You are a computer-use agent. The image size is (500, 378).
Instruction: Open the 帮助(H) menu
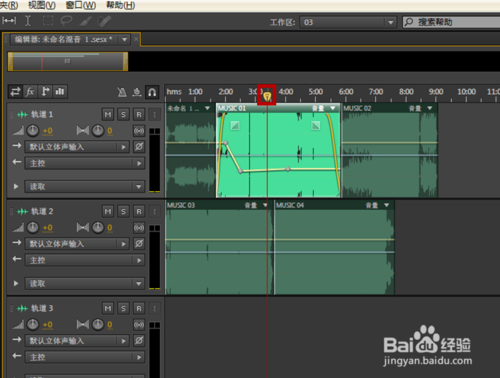pos(120,5)
